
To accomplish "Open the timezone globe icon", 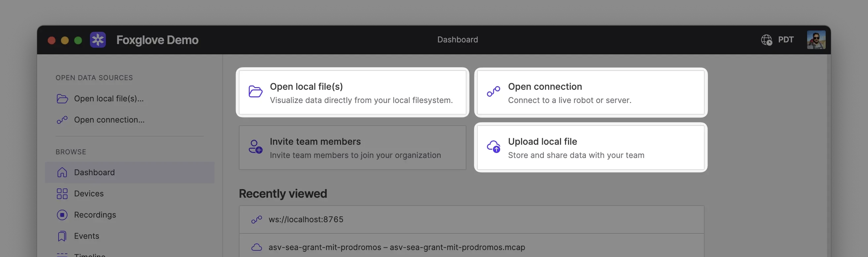I will point(766,40).
